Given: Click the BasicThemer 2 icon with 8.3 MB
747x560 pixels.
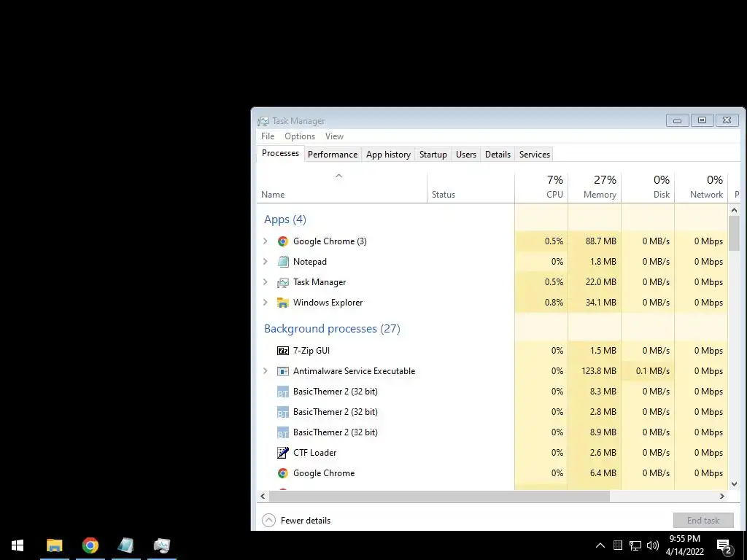Looking at the screenshot, I should (283, 392).
